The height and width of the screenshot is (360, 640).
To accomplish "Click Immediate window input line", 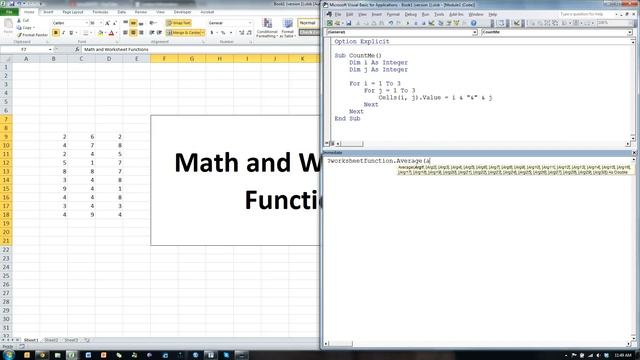I will [x=378, y=161].
